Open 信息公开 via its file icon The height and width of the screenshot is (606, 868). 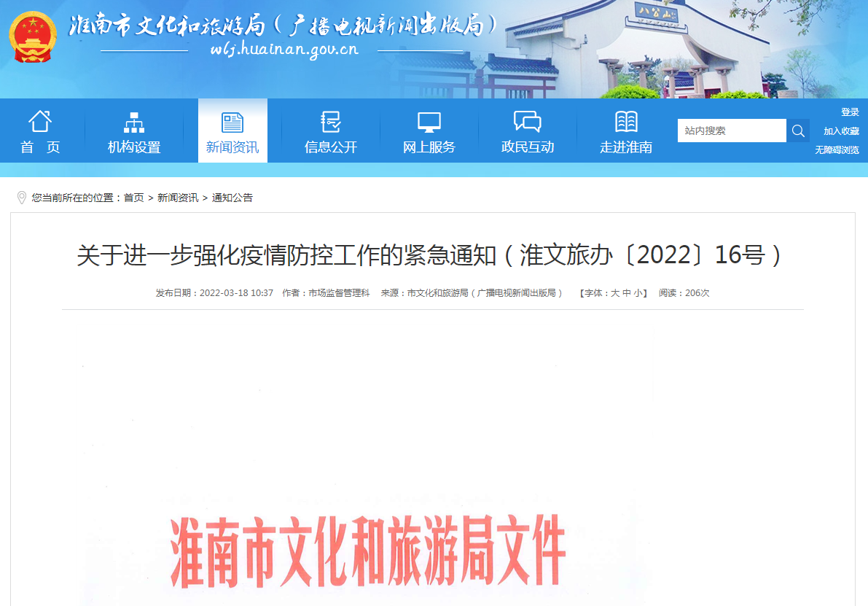(x=330, y=120)
